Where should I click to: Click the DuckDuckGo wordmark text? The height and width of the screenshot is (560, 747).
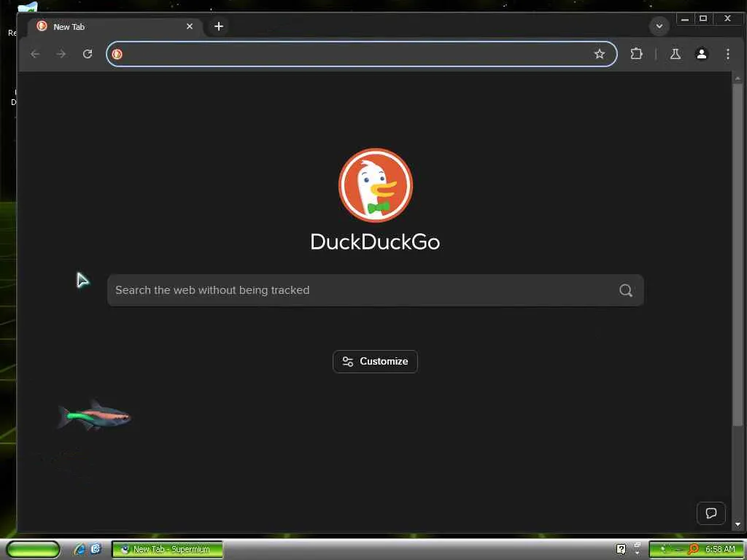pos(376,241)
